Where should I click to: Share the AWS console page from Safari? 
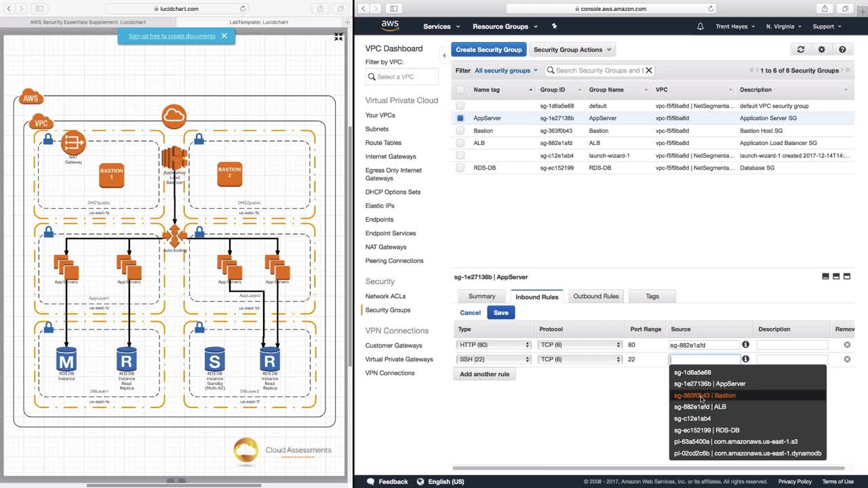point(825,9)
